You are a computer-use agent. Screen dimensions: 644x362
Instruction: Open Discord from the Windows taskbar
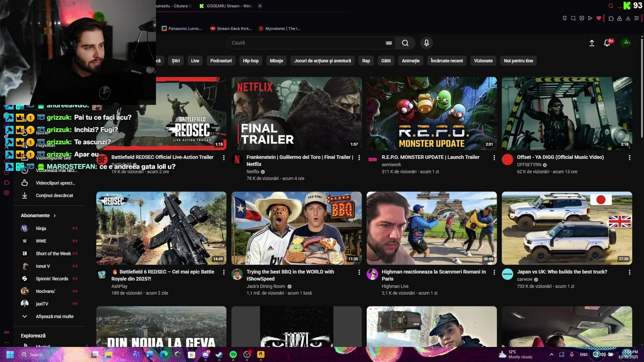[x=205, y=354]
